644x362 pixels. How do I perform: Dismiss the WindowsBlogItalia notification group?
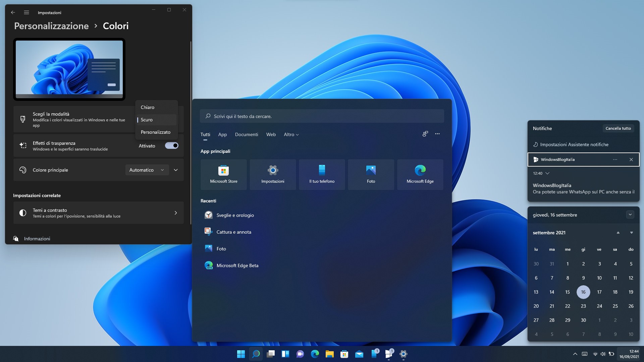pyautogui.click(x=631, y=160)
